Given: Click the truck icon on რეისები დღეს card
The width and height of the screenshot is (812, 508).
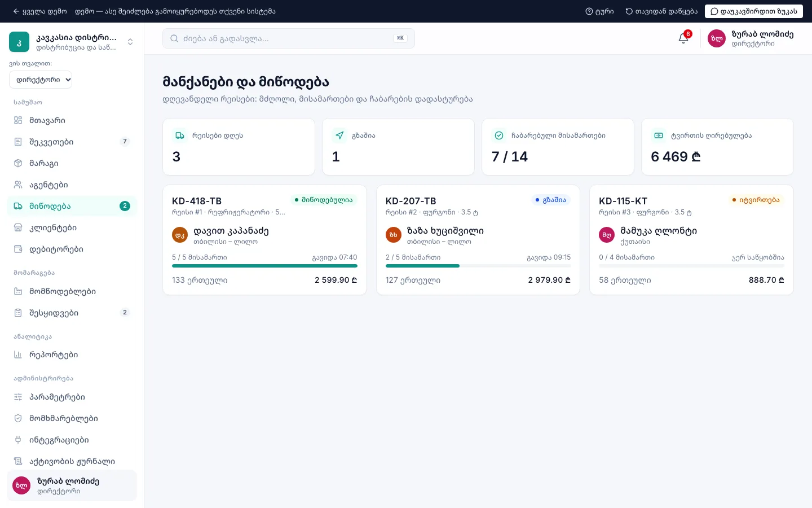Looking at the screenshot, I should point(180,135).
